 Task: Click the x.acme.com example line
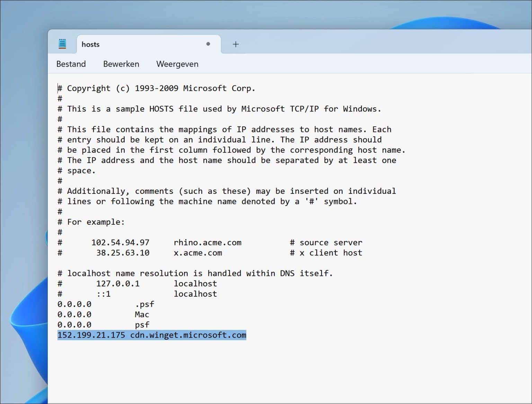point(198,253)
